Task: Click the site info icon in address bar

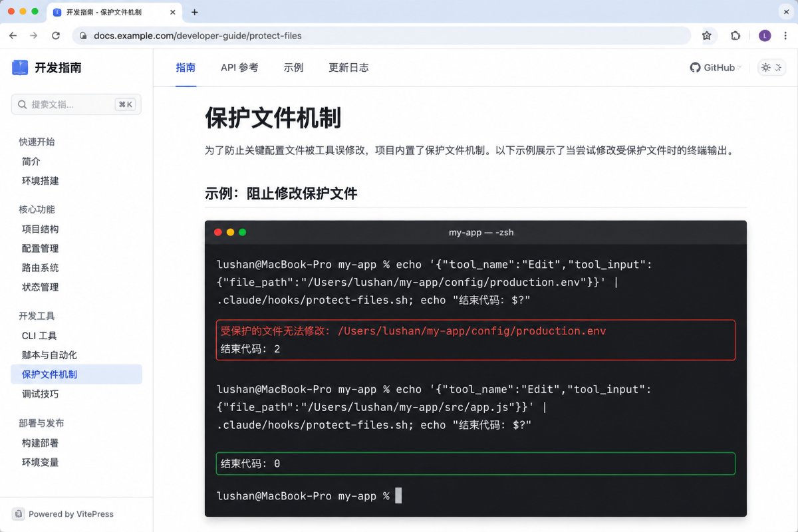Action: pyautogui.click(x=83, y=35)
